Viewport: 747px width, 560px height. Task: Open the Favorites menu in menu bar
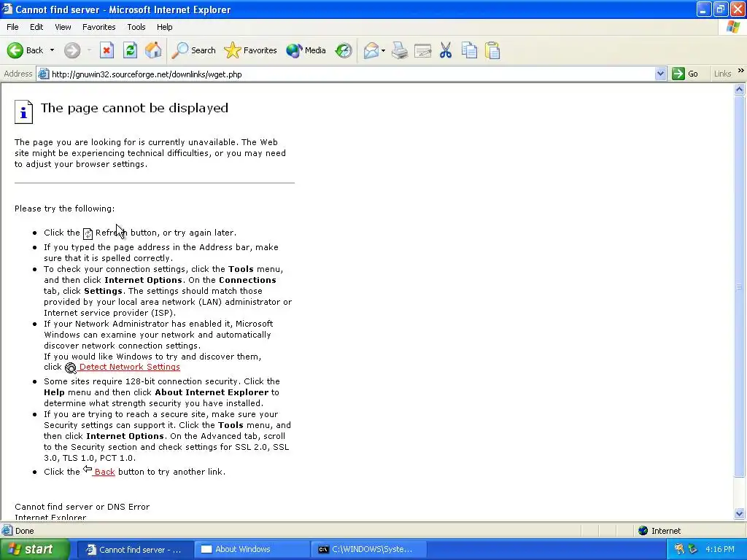pyautogui.click(x=98, y=27)
